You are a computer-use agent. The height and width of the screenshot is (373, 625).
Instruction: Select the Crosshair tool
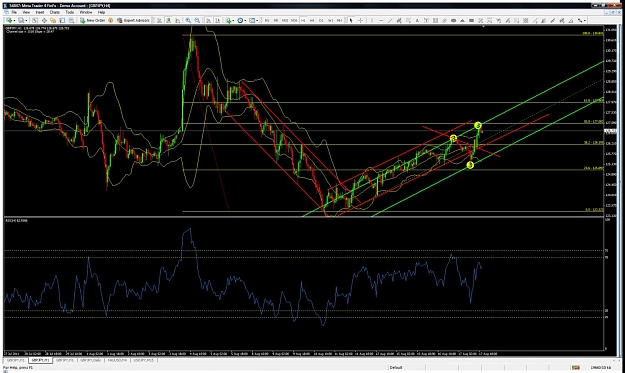(360, 20)
